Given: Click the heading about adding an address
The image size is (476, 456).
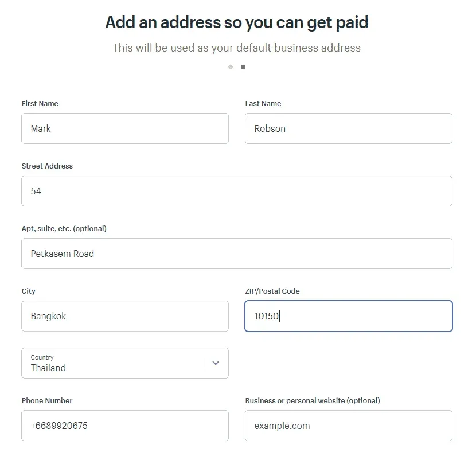Looking at the screenshot, I should [x=236, y=22].
